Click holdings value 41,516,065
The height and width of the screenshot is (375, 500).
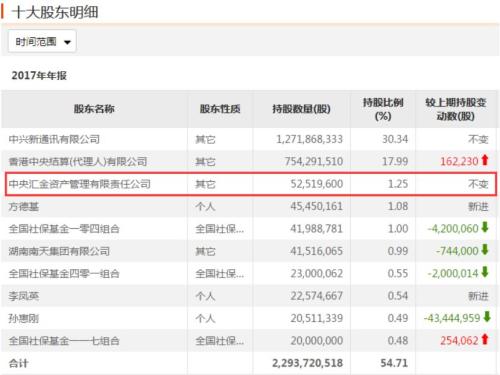(x=317, y=251)
